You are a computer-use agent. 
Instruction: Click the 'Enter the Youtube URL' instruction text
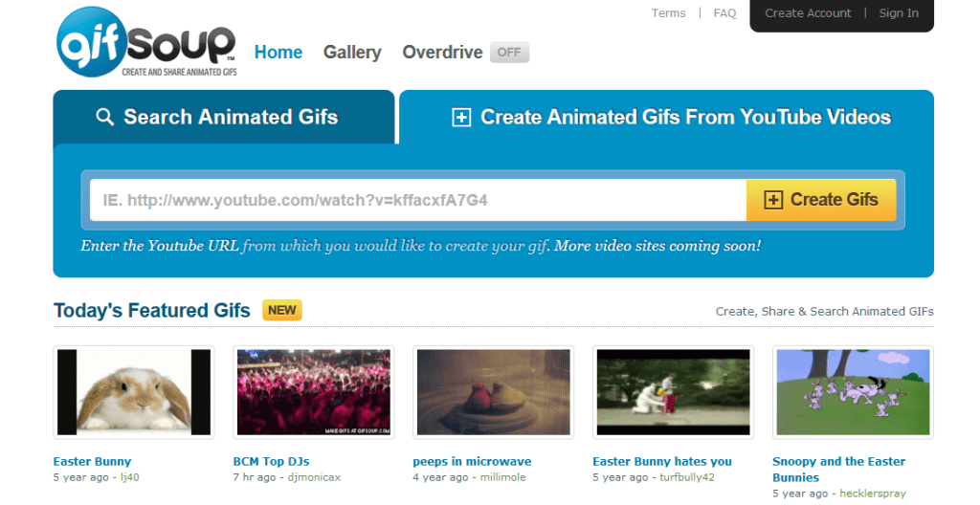[421, 246]
